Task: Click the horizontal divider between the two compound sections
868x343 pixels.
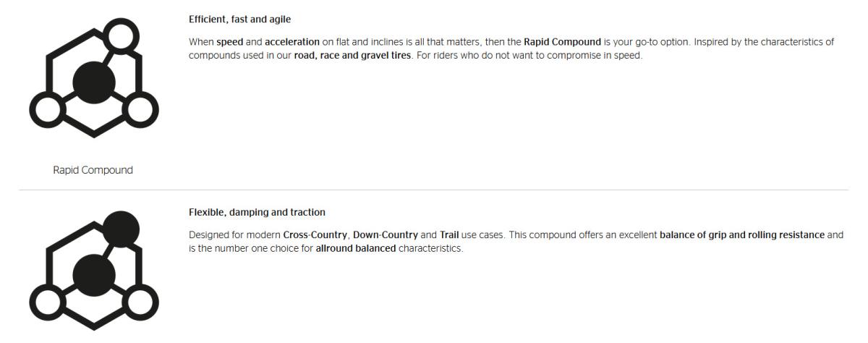Action: pos(434,190)
